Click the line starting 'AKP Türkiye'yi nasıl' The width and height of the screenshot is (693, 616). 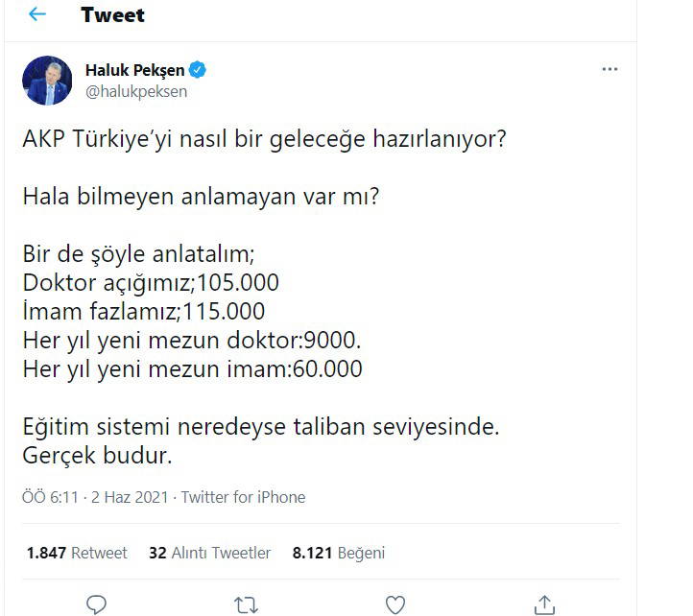(x=264, y=140)
